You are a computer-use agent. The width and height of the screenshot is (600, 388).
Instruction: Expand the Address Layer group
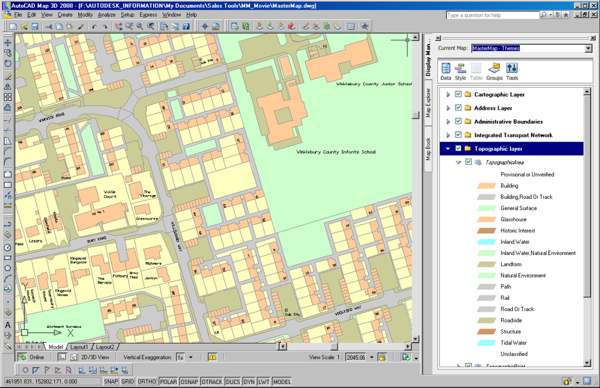coord(448,108)
